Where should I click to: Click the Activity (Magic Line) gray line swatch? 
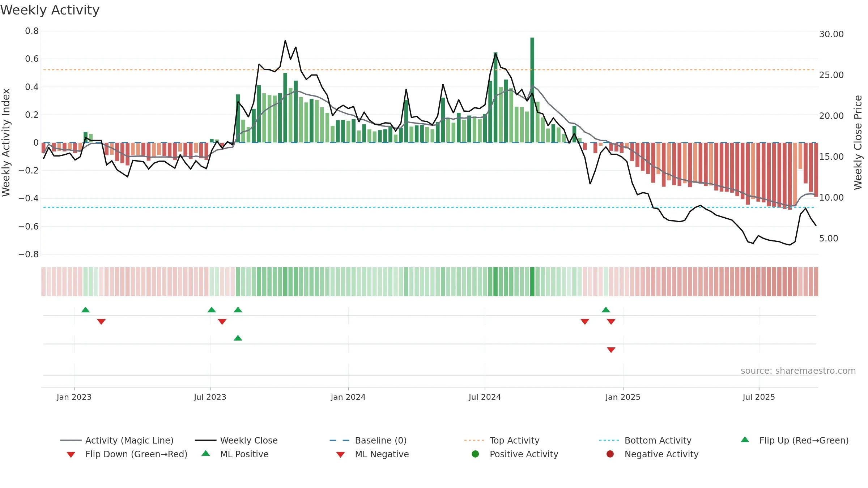tap(71, 440)
